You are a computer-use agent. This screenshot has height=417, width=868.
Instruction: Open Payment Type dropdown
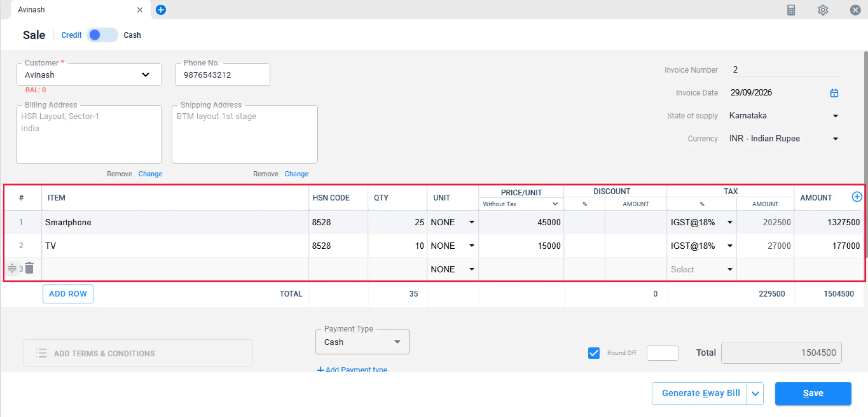pyautogui.click(x=362, y=342)
